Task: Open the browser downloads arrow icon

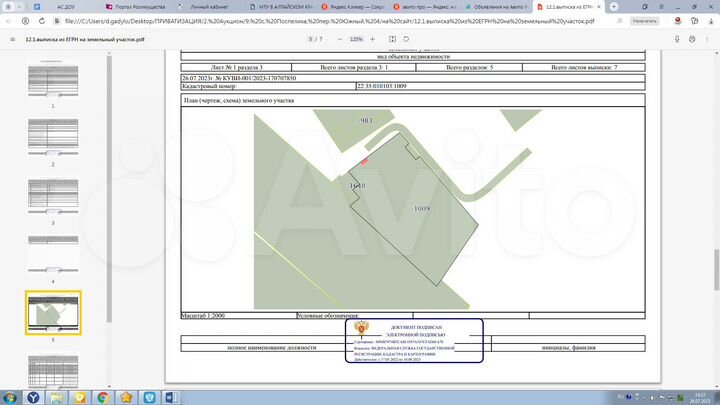Action: pyautogui.click(x=711, y=21)
